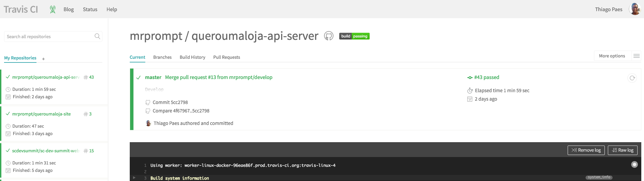
Task: Switch to the Build History tab
Action: (x=193, y=57)
